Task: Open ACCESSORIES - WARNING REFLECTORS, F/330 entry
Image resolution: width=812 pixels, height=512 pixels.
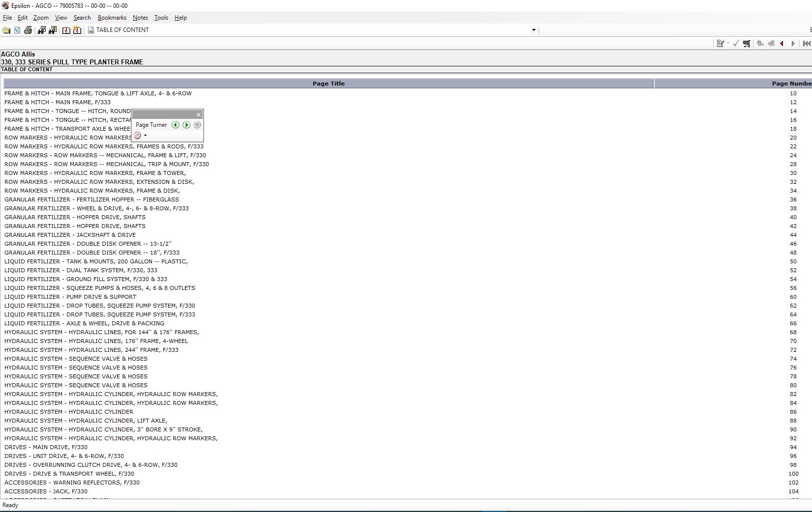Action: (72, 483)
